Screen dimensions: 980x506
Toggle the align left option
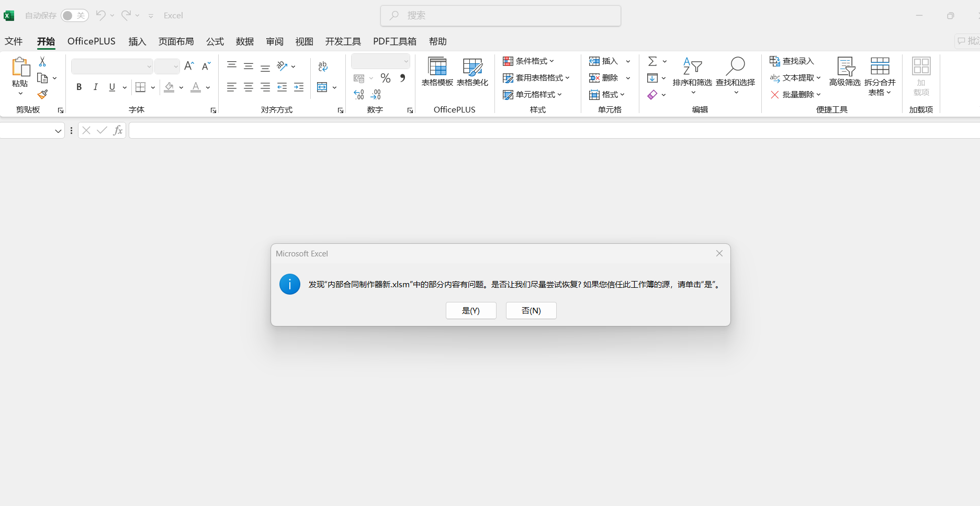(232, 87)
